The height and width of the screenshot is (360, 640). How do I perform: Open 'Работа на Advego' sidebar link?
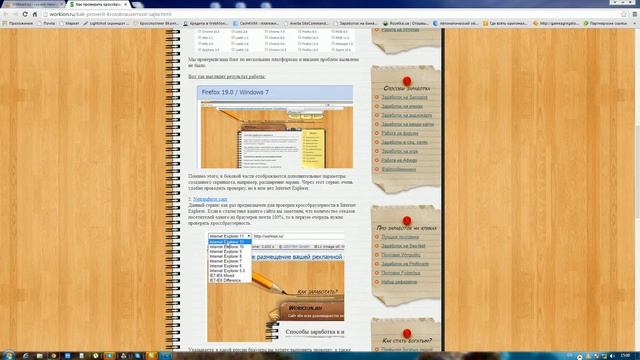[x=399, y=160]
